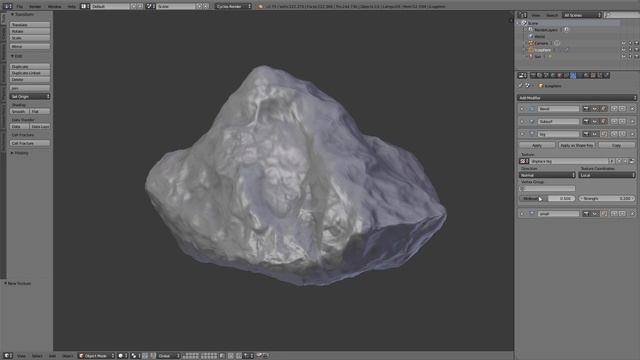
Task: Open the Global orientation dropdown
Action: click(168, 356)
